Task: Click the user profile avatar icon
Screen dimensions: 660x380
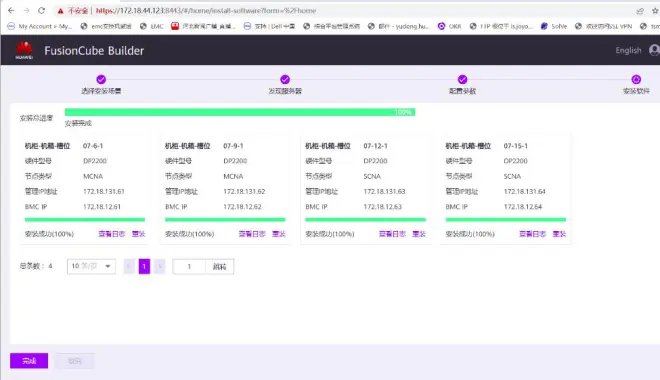Action: (654, 50)
